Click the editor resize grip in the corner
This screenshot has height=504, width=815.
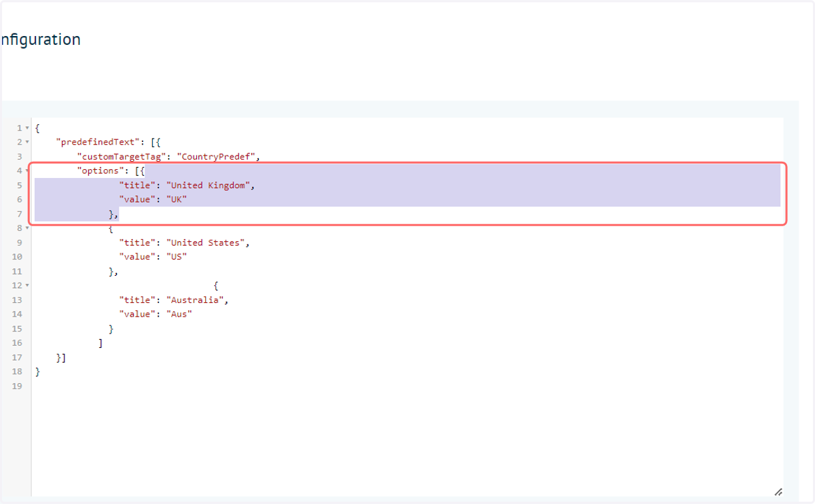coord(778,492)
